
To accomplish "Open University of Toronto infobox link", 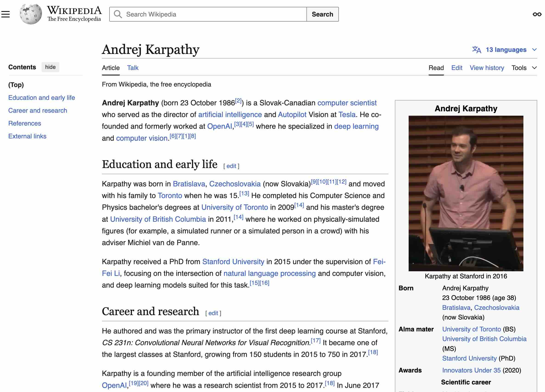I will [x=472, y=329].
